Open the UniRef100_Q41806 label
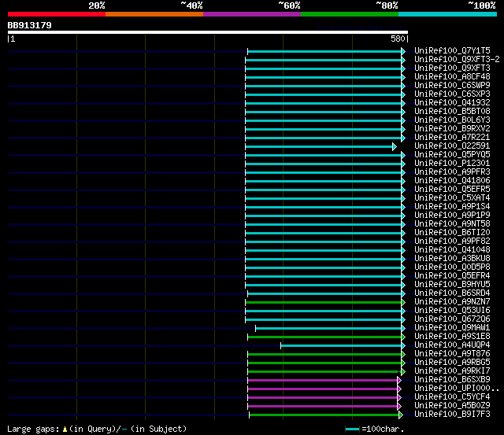Image resolution: width=504 pixels, height=435 pixels. [452, 181]
